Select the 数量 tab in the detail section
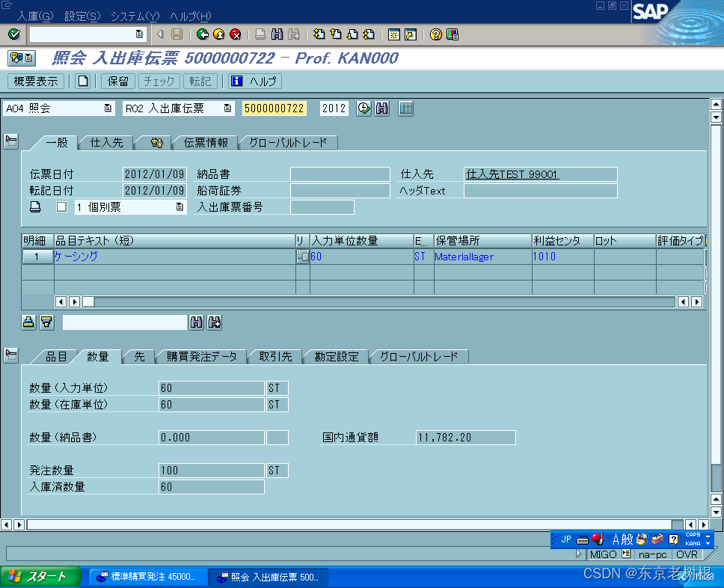The image size is (724, 588). tap(99, 357)
